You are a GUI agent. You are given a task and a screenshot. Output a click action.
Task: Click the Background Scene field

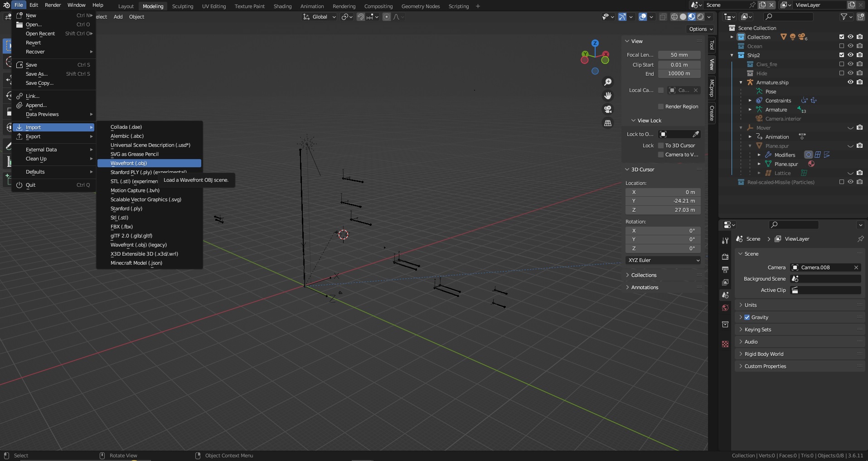point(825,279)
